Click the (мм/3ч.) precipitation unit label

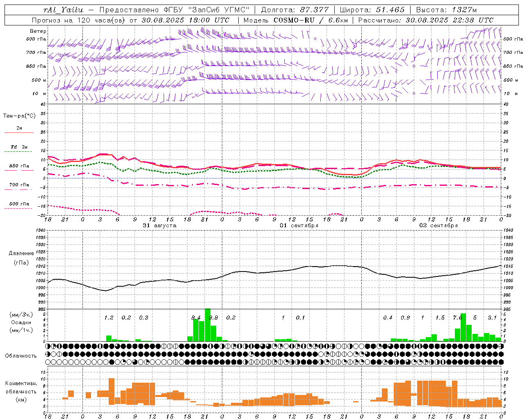(21, 315)
